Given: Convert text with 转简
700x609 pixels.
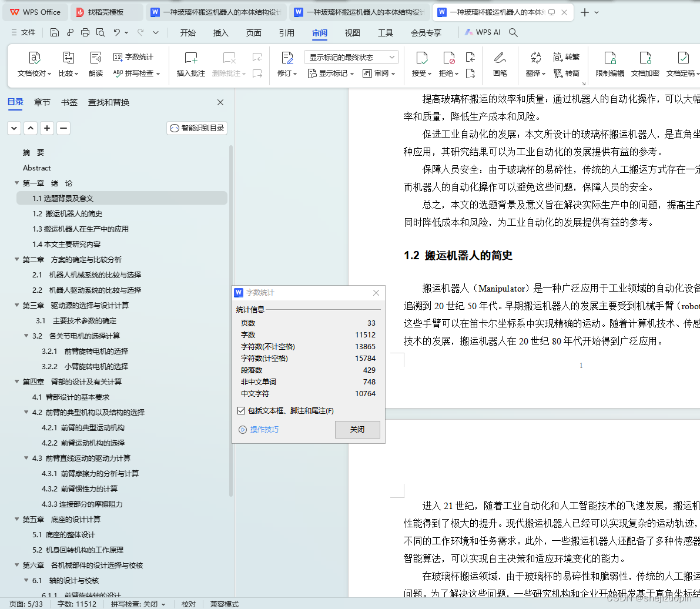Looking at the screenshot, I should coord(566,73).
